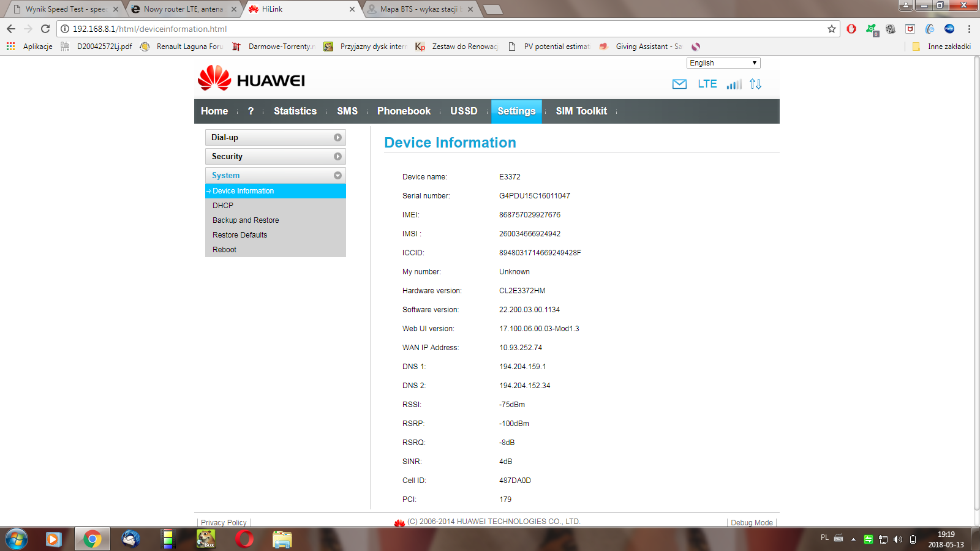Viewport: 980px width, 551px height.
Task: Open the Settings tab
Action: point(516,111)
